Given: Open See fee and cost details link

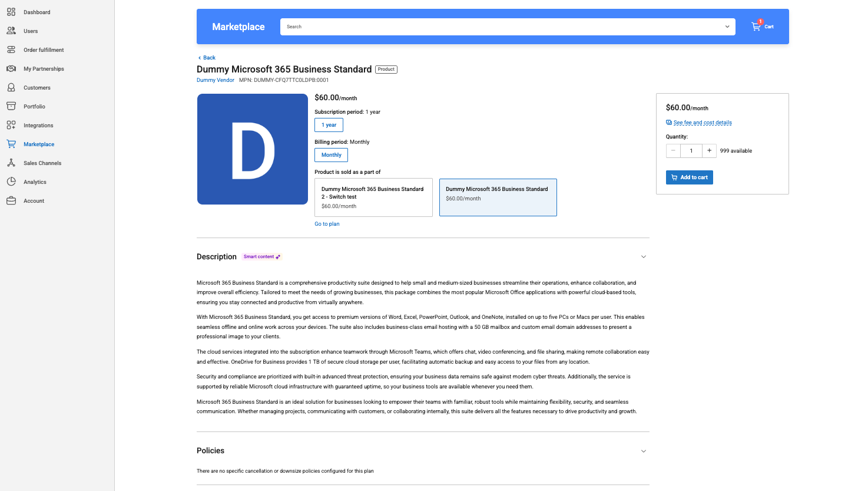Looking at the screenshot, I should tap(703, 123).
